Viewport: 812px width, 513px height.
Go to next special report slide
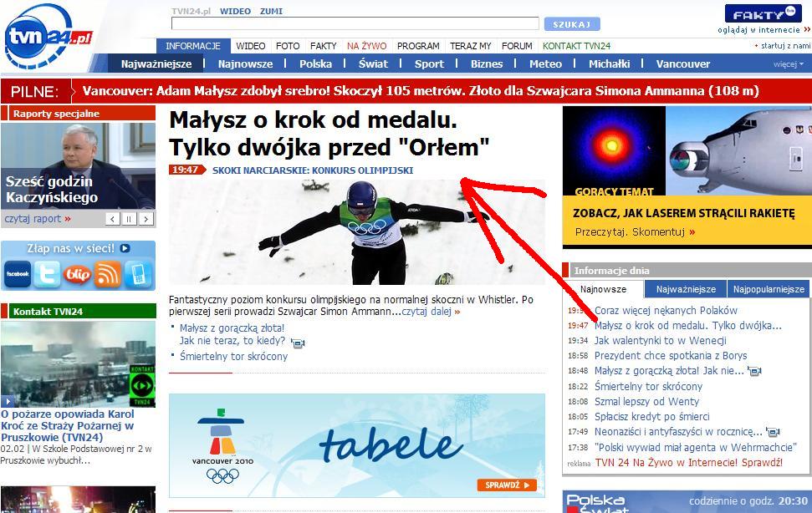(x=146, y=219)
